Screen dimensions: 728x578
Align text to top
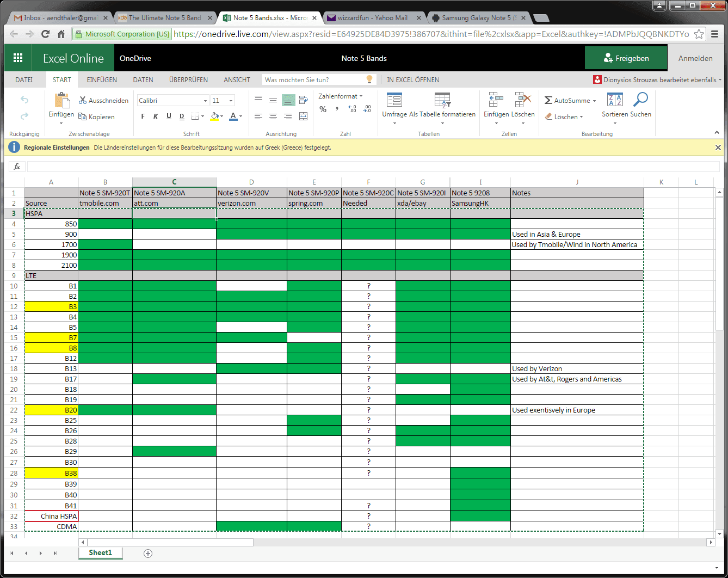tap(258, 100)
